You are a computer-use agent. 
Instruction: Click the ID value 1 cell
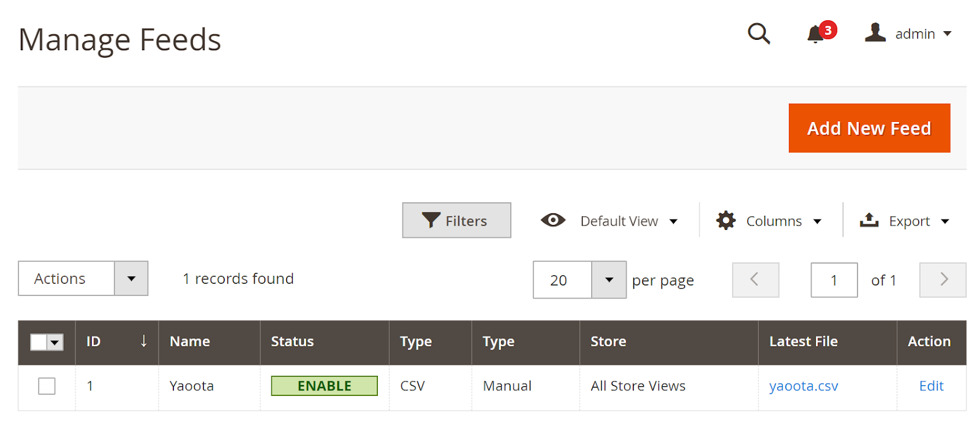[x=90, y=386]
